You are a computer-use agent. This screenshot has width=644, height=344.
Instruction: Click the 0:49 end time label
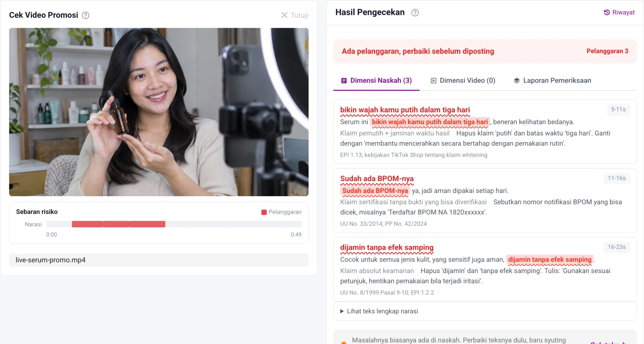[296, 235]
